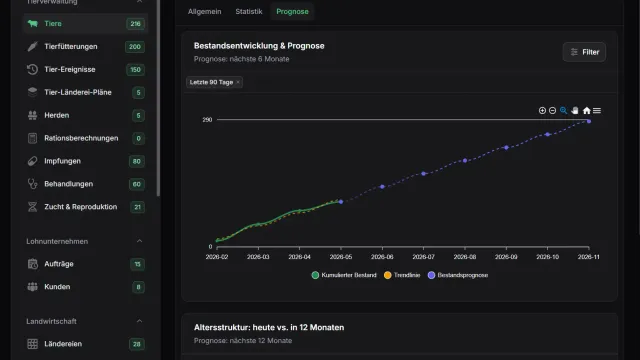The height and width of the screenshot is (360, 640).
Task: Collapse the Lohnunternehmen section
Action: coord(139,241)
